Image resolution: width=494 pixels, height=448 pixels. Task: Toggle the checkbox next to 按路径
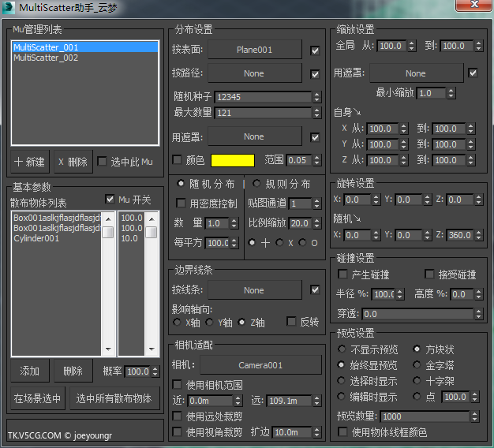click(315, 74)
